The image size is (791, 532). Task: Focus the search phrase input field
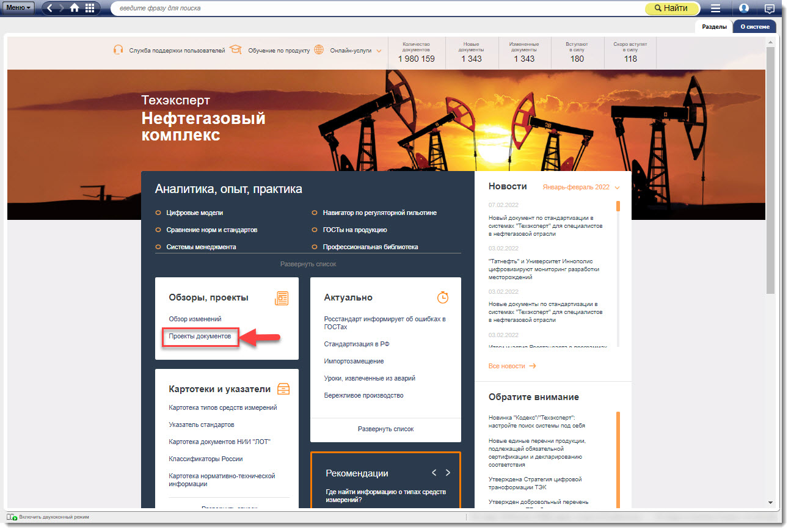coord(377,9)
